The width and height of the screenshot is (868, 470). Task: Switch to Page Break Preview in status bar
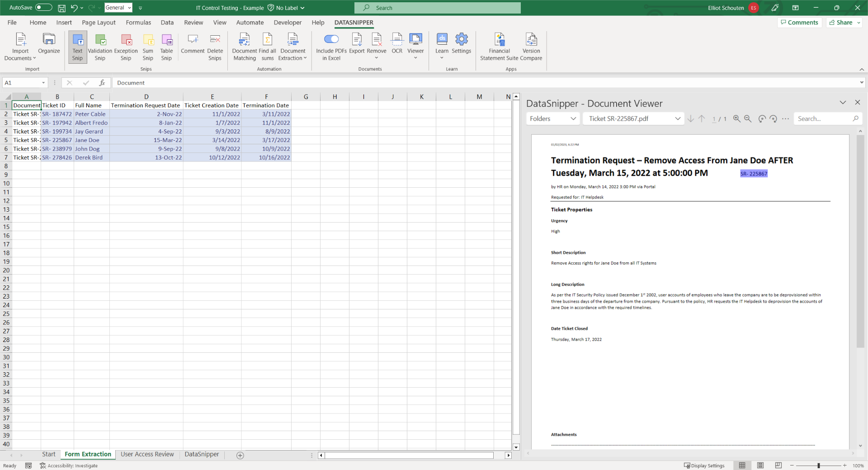(x=778, y=465)
